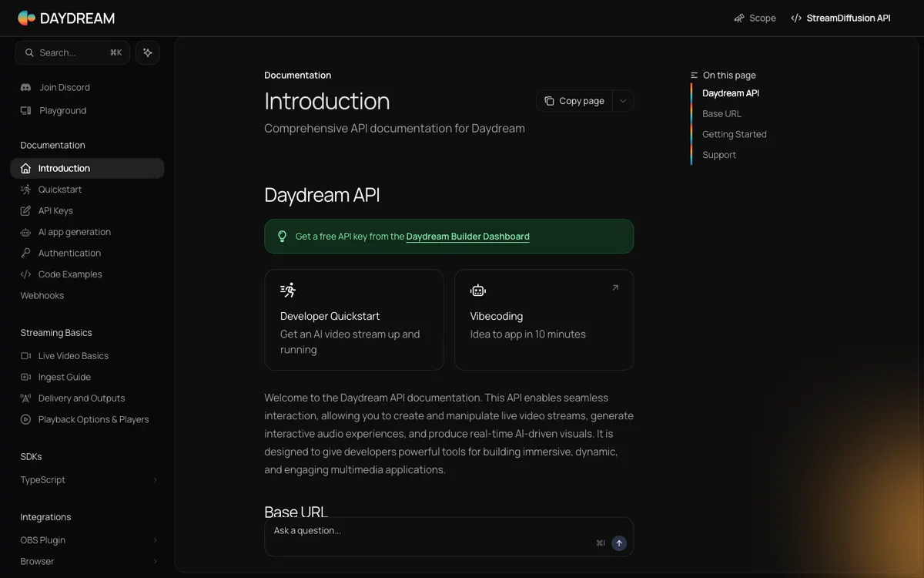The image size is (924, 578).
Task: Click the Delivery and Outputs antenna icon
Action: tap(25, 398)
